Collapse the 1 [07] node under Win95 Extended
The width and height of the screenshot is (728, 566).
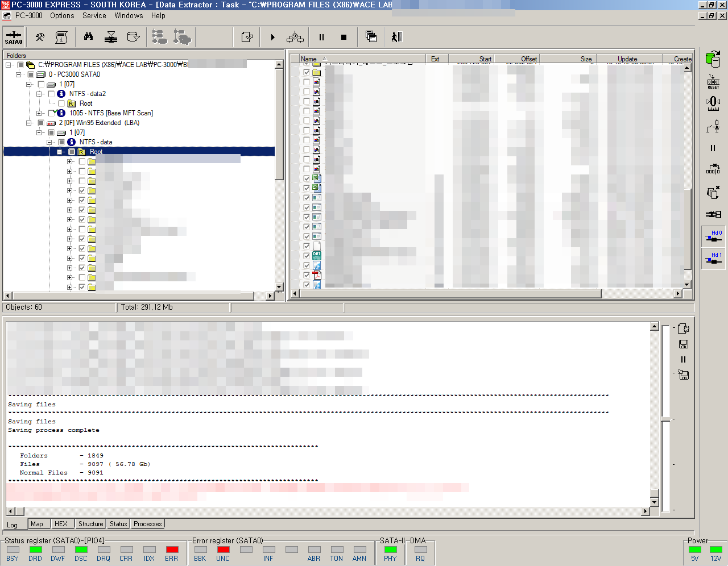click(39, 132)
